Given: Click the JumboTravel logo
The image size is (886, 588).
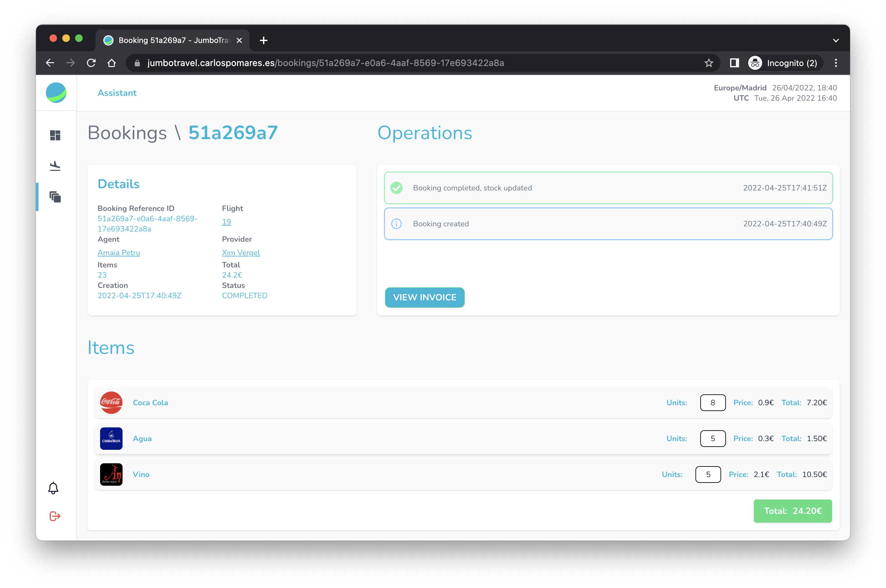Looking at the screenshot, I should point(56,93).
